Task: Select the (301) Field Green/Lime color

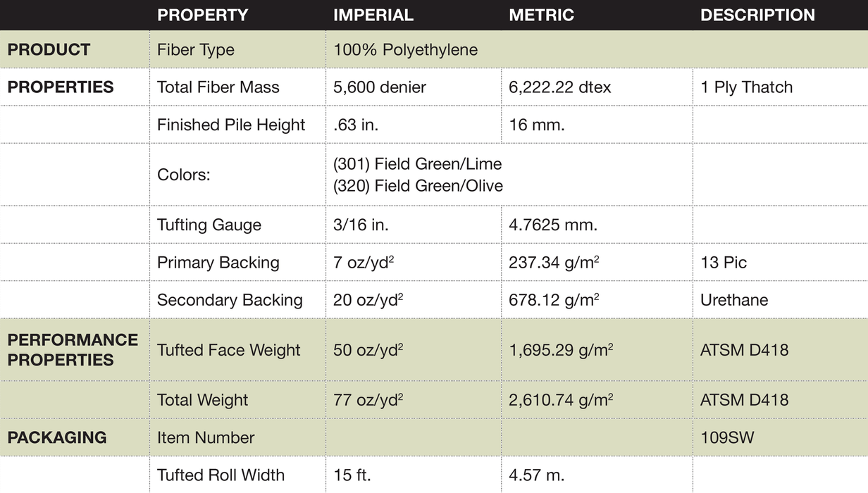Action: (x=417, y=164)
